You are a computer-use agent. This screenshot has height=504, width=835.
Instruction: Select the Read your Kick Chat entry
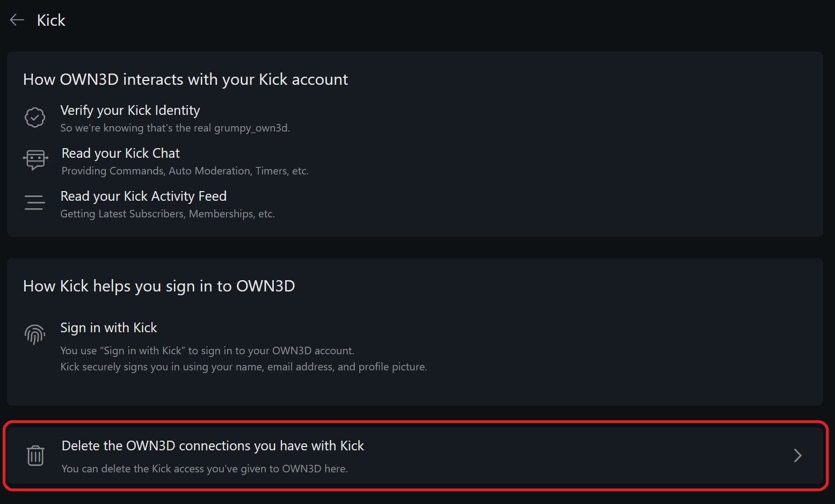pos(120,154)
